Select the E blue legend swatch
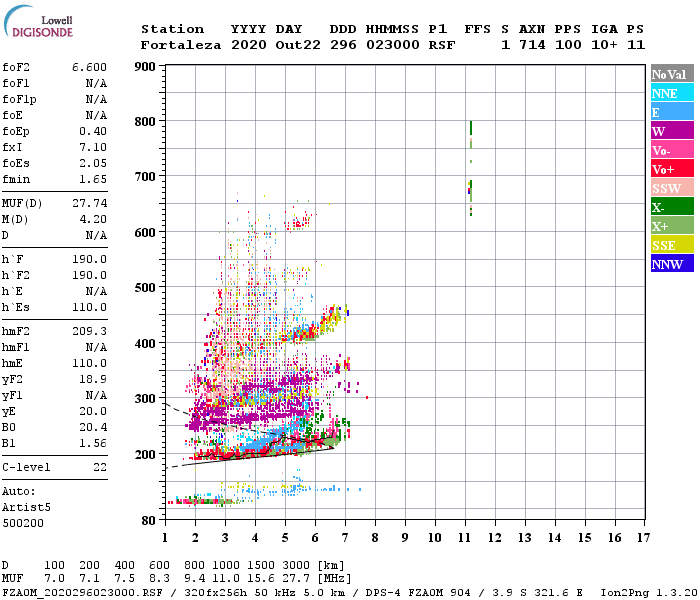 672,112
